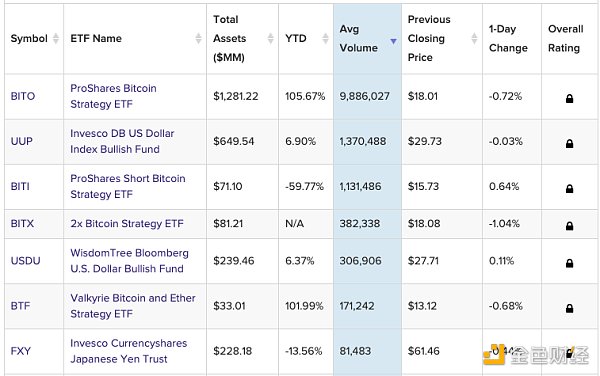Click the lock icon in BITI row
The width and height of the screenshot is (600, 376).
pos(569,189)
